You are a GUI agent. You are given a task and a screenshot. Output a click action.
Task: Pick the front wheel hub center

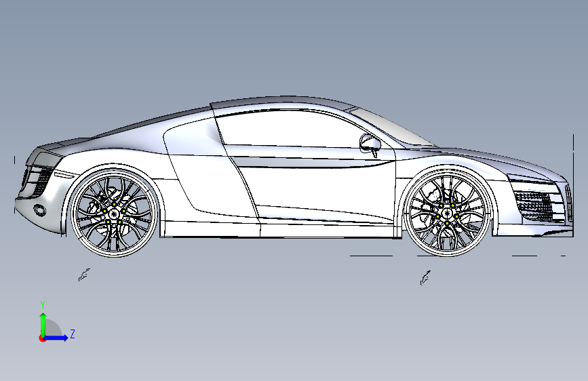(447, 214)
